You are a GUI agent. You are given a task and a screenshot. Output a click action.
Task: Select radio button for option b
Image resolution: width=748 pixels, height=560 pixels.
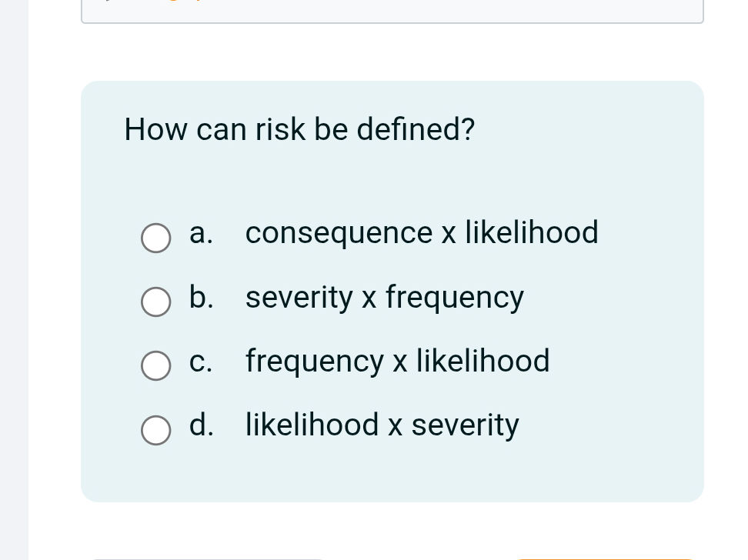pos(156,302)
